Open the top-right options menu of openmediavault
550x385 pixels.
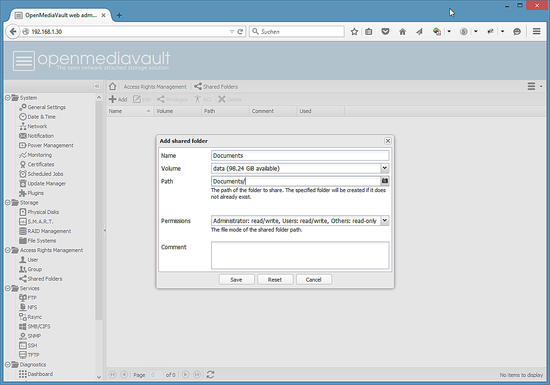coord(535,86)
